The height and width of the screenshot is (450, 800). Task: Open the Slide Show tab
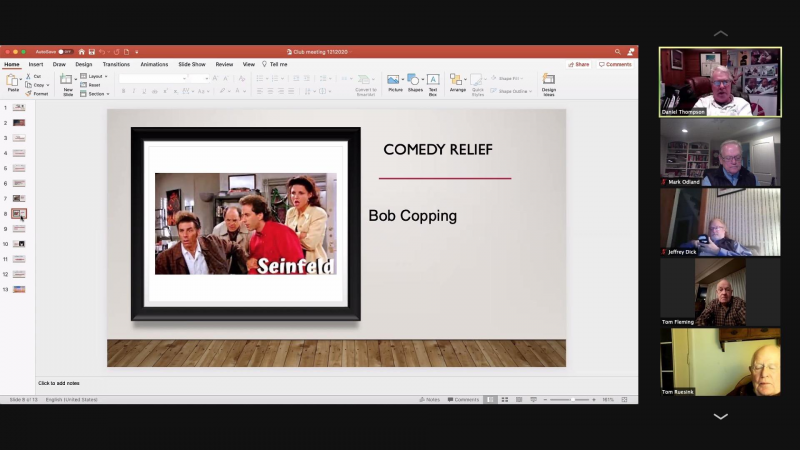click(x=192, y=64)
